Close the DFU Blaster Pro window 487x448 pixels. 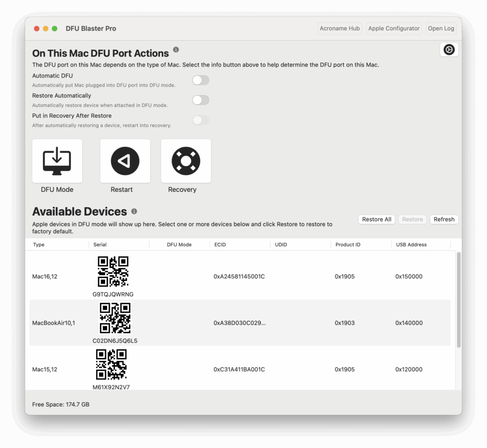coord(37,29)
